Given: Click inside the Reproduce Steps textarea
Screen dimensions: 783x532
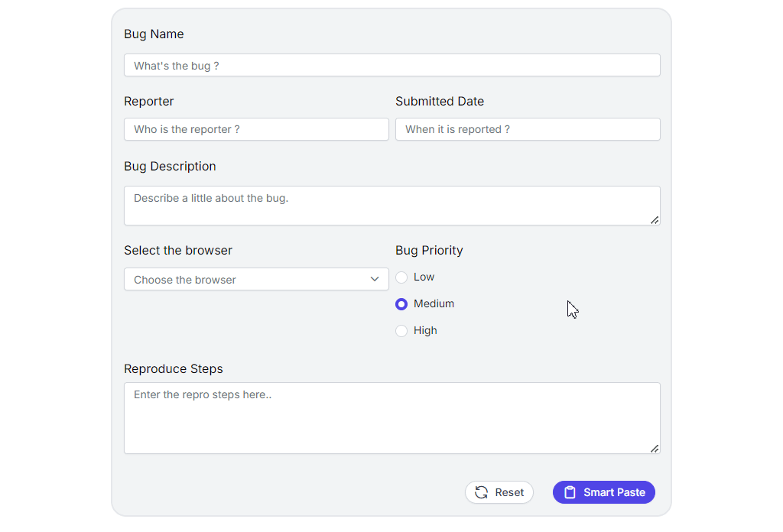Looking at the screenshot, I should [391, 418].
